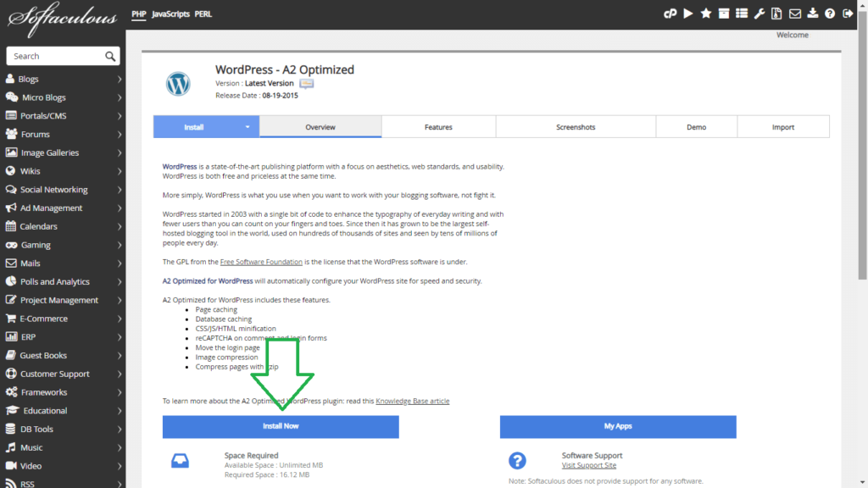
Task: Click the backups file icon in top bar
Action: [776, 14]
